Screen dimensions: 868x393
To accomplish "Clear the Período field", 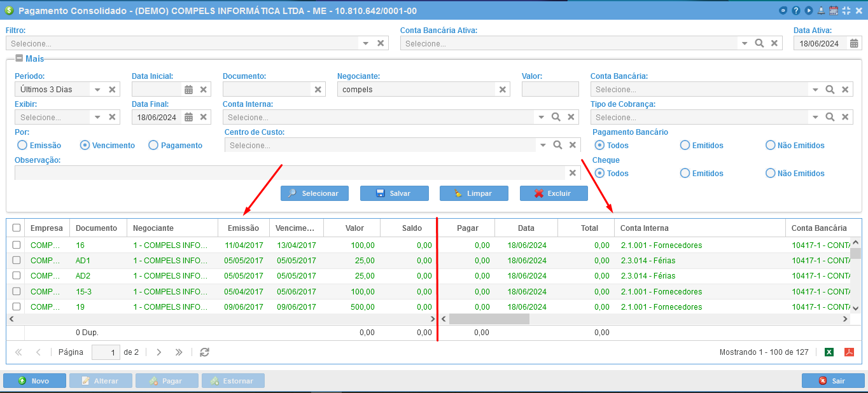I will [112, 89].
